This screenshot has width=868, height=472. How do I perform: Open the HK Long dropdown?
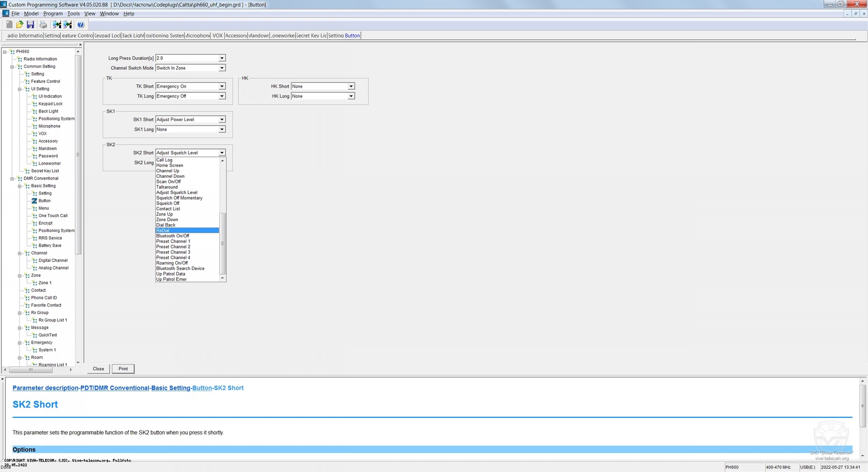click(x=351, y=96)
